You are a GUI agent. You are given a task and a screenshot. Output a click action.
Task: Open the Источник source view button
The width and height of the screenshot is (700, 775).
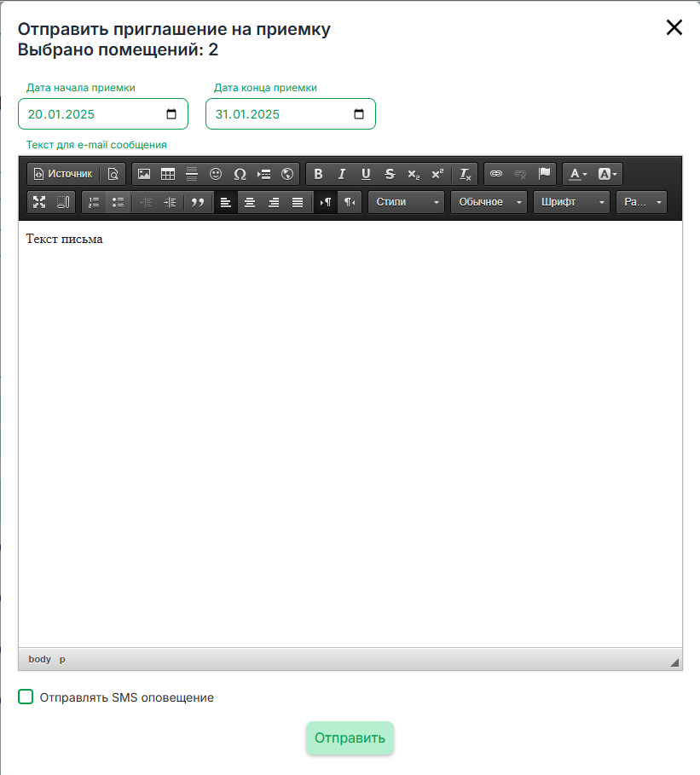(63, 174)
